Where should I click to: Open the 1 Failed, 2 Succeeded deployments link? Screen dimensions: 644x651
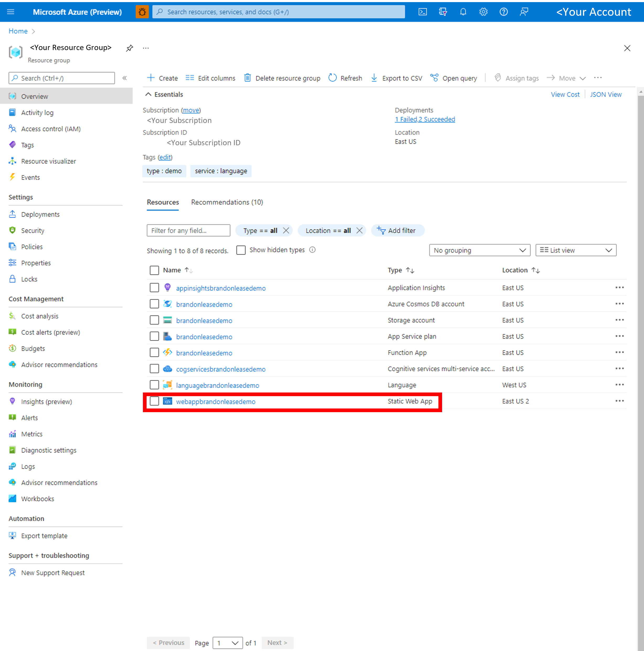(425, 119)
